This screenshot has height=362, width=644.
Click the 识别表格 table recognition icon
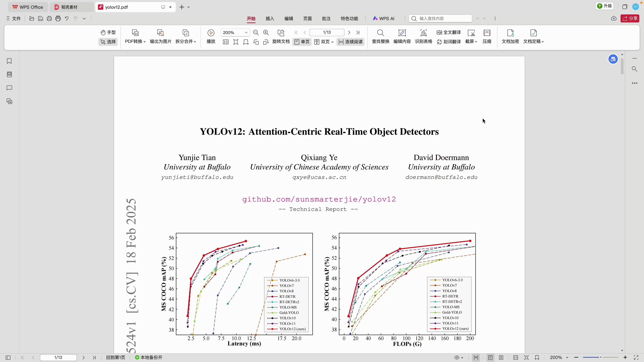click(423, 33)
